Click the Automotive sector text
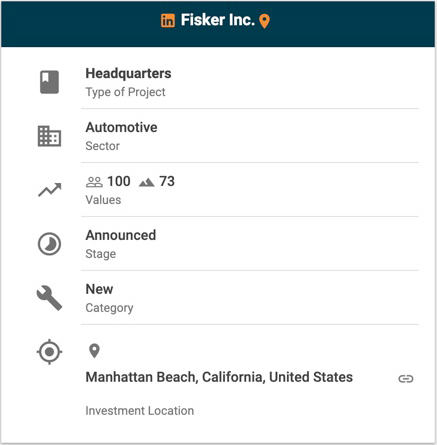Screen dimensions: 437x445 [x=121, y=127]
